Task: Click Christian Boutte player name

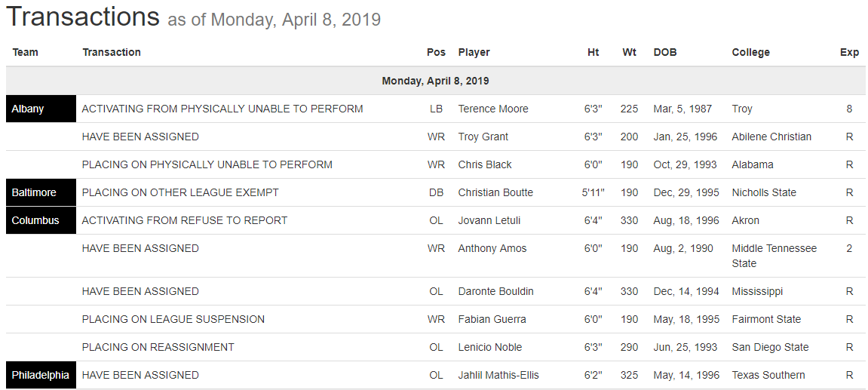Action: [495, 192]
